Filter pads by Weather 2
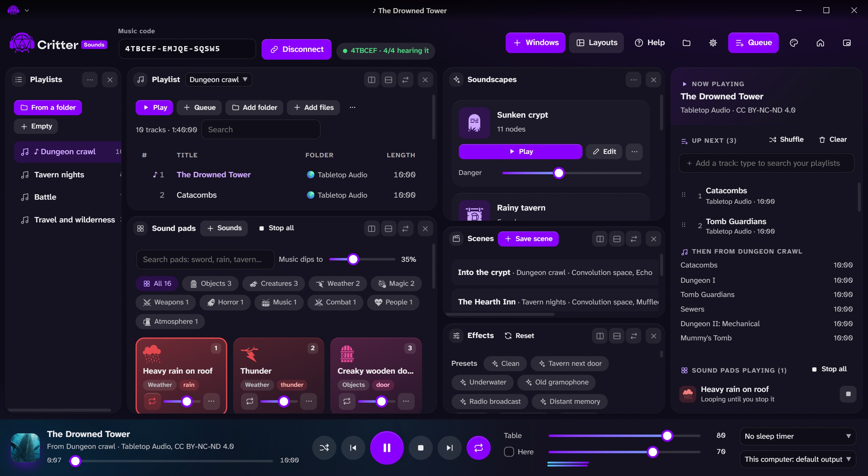The width and height of the screenshot is (868, 476). (x=338, y=283)
